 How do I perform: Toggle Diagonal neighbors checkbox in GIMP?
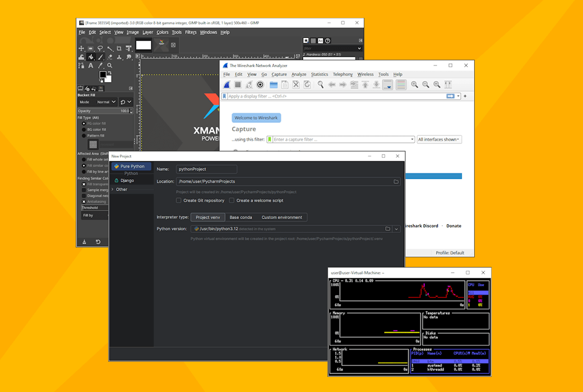[x=84, y=196]
